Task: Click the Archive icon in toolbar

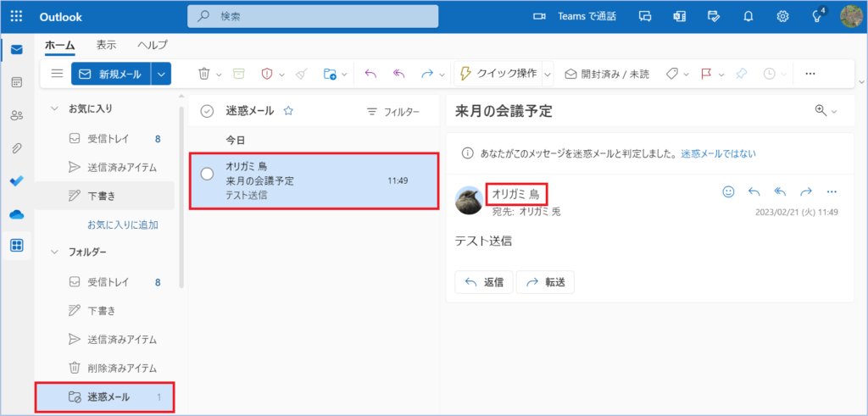Action: pyautogui.click(x=239, y=74)
